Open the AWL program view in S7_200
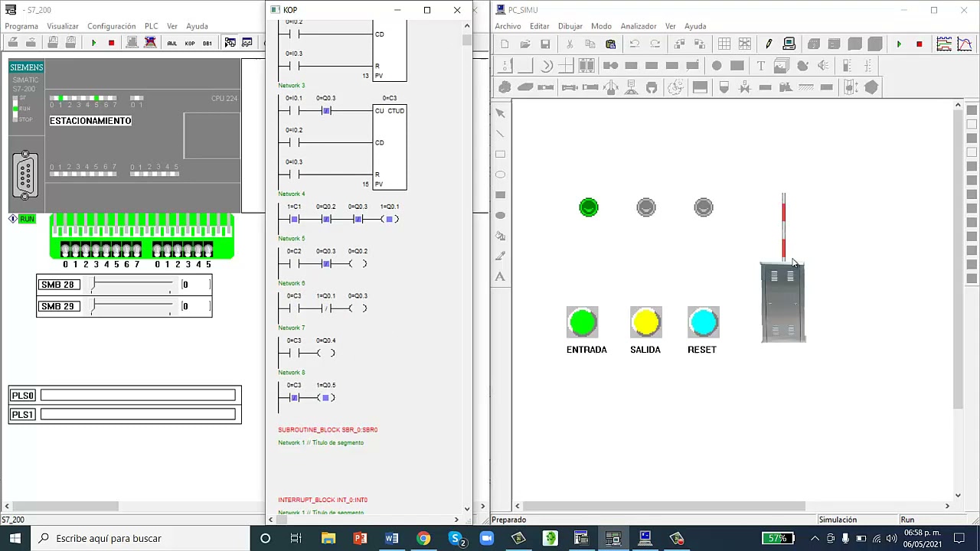The image size is (980, 551). click(171, 43)
